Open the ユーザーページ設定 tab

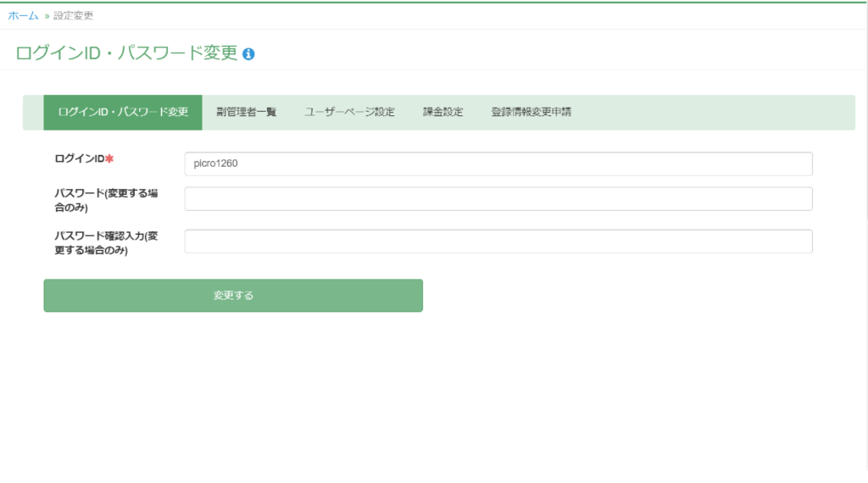[x=349, y=113]
